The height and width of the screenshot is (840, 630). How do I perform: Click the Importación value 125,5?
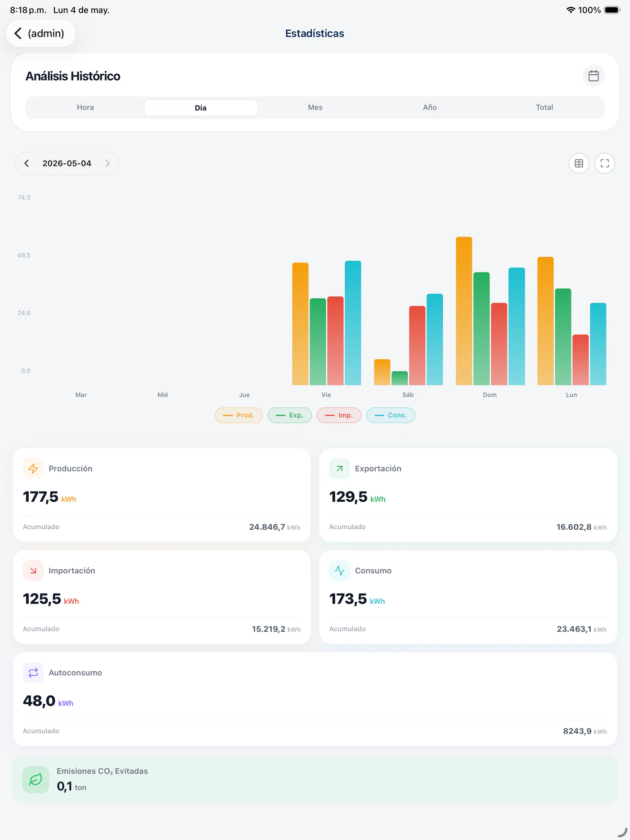[42, 599]
